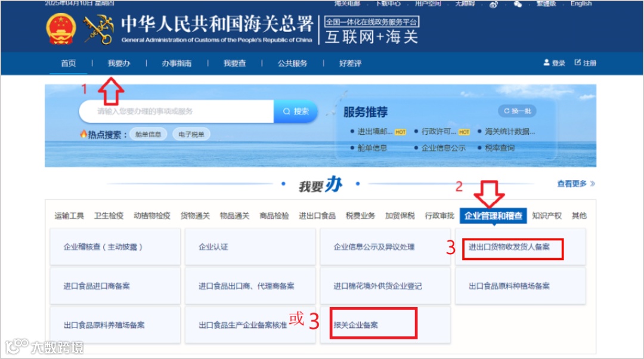Open 企业稽核查（主动披露）service card

(115, 247)
